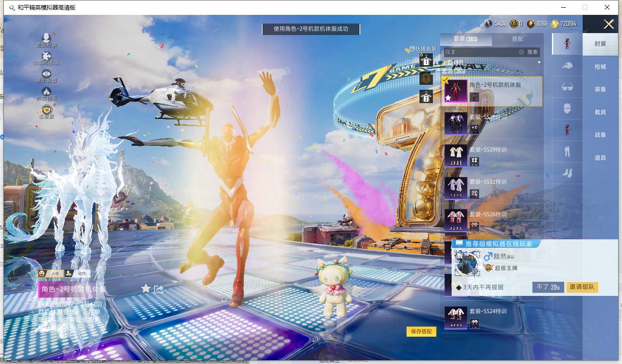Image resolution: width=622 pixels, height=364 pixels.
Task: Select the 套装-SS26特训 outfit thumbnail
Action: [455, 220]
